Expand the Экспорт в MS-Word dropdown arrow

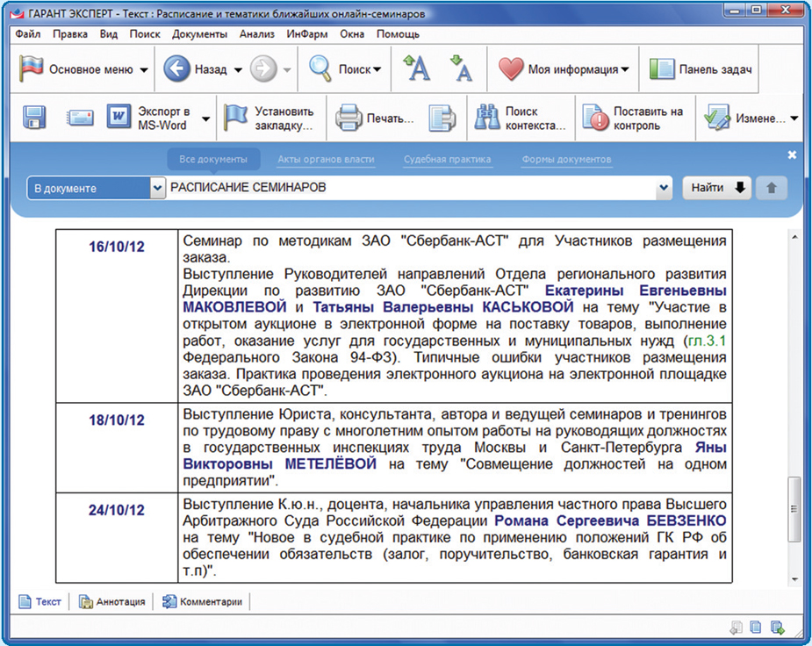pyautogui.click(x=206, y=118)
